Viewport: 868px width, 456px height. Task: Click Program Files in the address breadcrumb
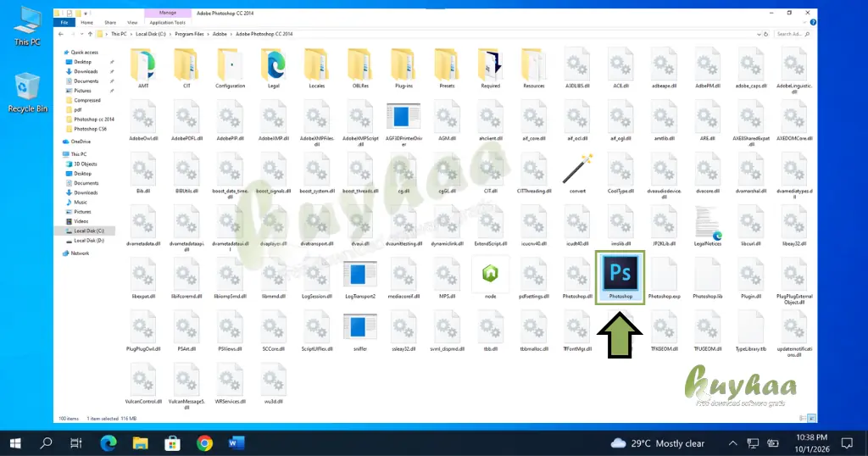tap(189, 34)
